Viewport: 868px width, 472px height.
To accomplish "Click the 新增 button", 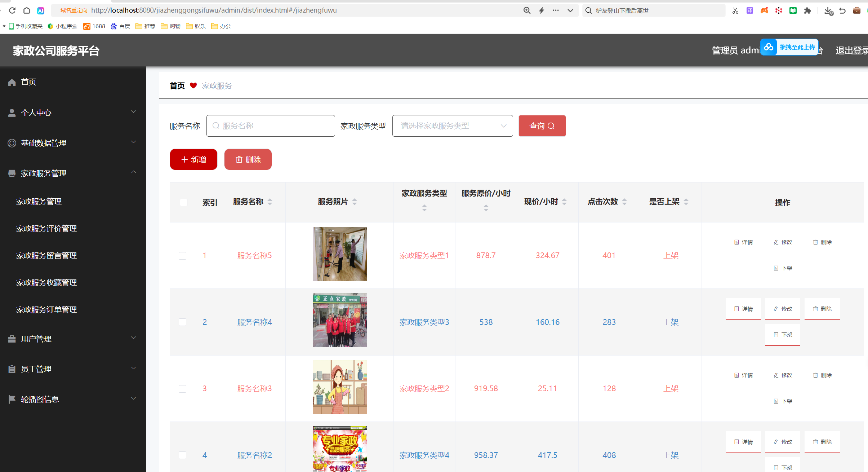I will 193,159.
